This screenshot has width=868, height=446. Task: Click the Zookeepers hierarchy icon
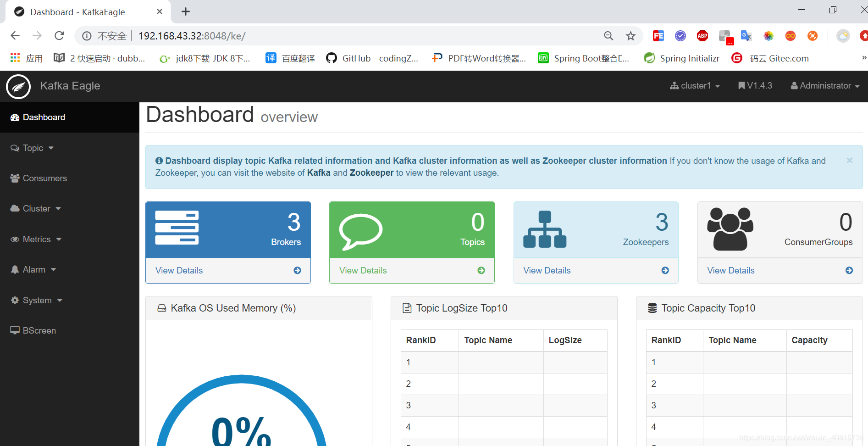545,229
